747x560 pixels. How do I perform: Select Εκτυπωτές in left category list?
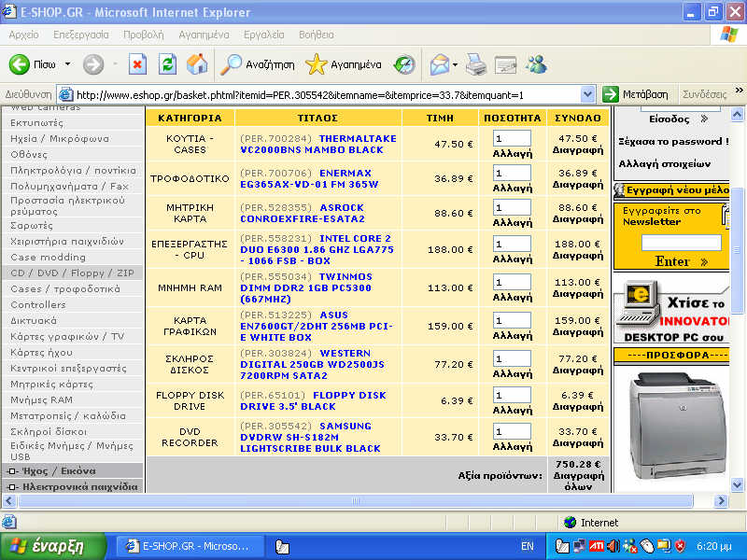(36, 123)
